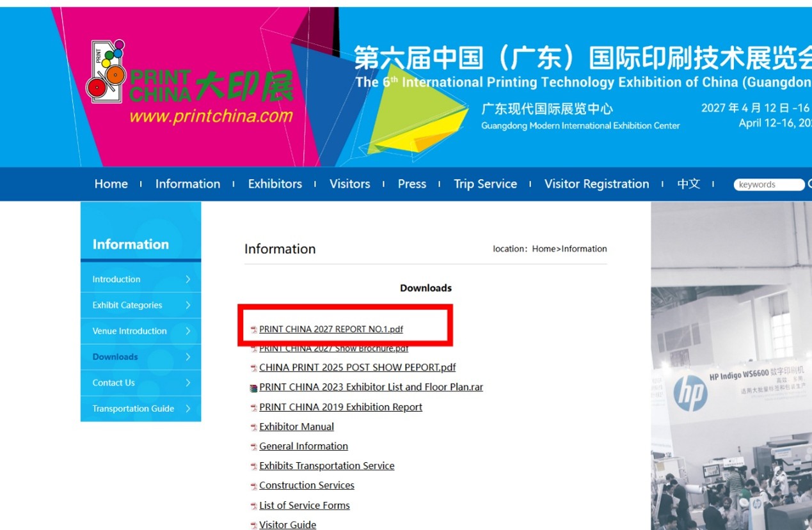
Task: Expand the Transportation Guide sidebar arrow
Action: [188, 409]
